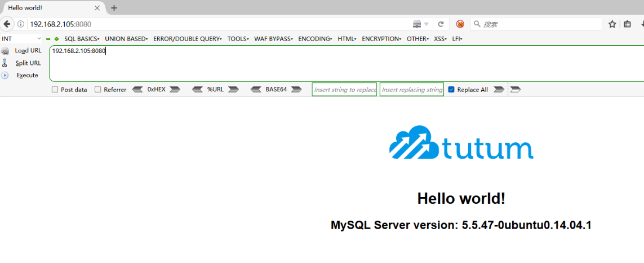The width and height of the screenshot is (644, 263).
Task: Click the Execute button label
Action: pos(27,75)
